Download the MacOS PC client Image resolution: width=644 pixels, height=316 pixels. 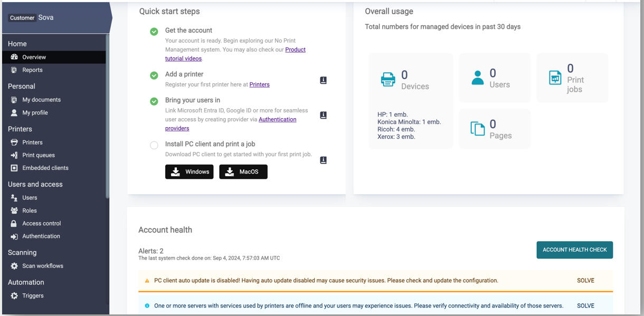tap(243, 172)
